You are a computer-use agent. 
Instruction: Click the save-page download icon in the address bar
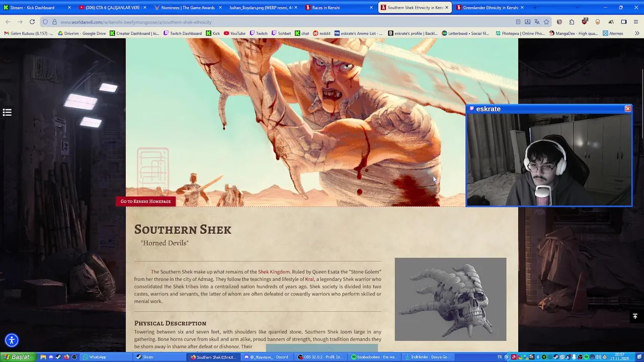(527, 22)
